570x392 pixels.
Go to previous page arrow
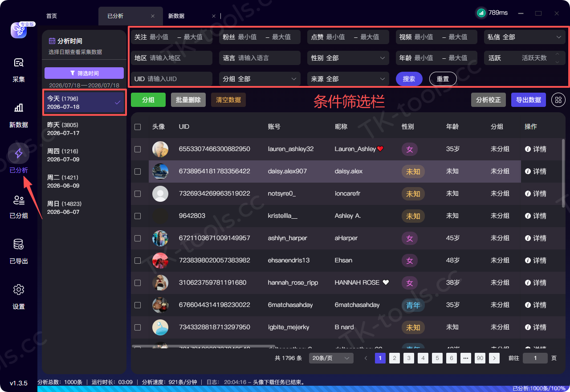[366, 358]
